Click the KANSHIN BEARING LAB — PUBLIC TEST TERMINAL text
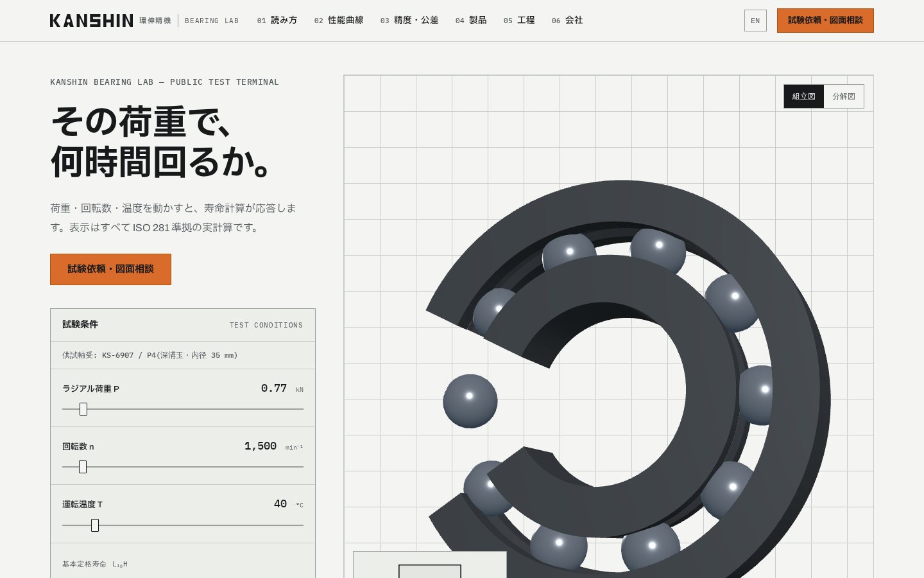The width and height of the screenshot is (924, 578). pyautogui.click(x=164, y=82)
